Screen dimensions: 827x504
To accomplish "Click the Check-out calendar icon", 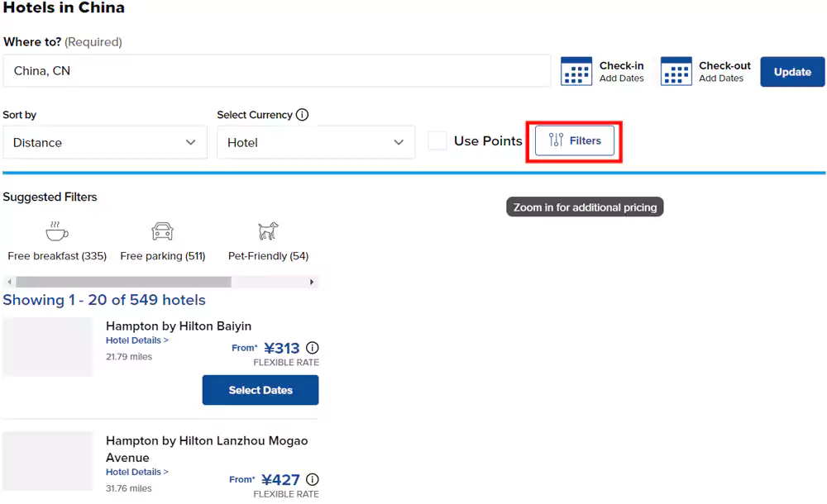I will point(676,71).
